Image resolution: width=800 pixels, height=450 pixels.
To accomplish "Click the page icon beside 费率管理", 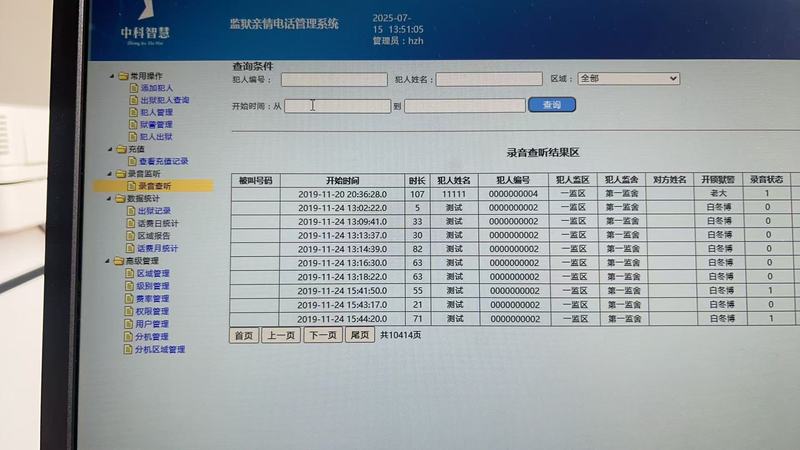I will (129, 298).
